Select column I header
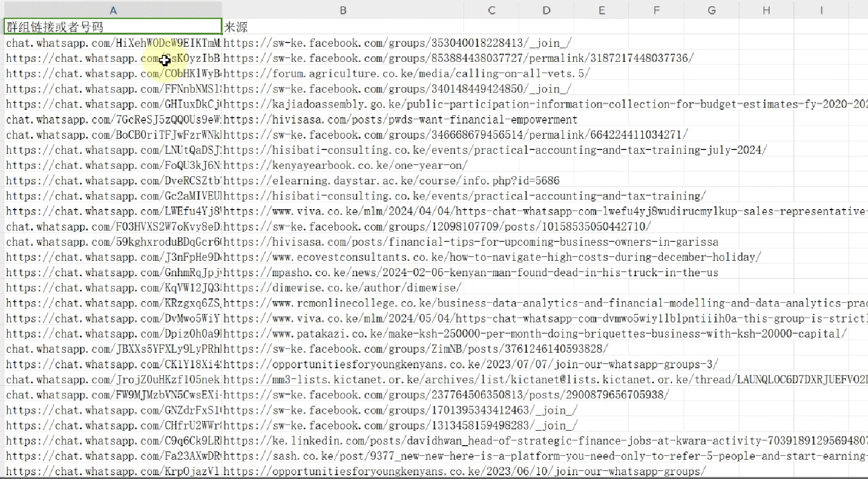The width and height of the screenshot is (868, 479). [821, 10]
